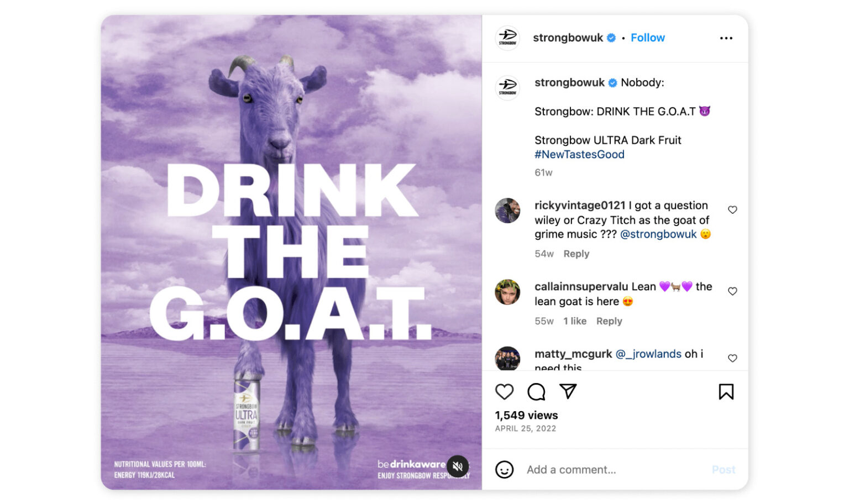Unmute the video with speaker icon

tap(458, 466)
